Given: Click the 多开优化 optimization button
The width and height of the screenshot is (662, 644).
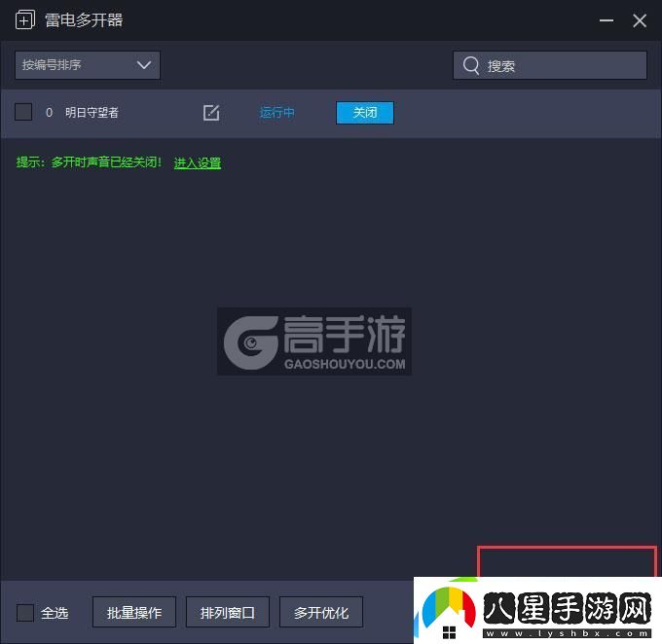Looking at the screenshot, I should pos(321,612).
